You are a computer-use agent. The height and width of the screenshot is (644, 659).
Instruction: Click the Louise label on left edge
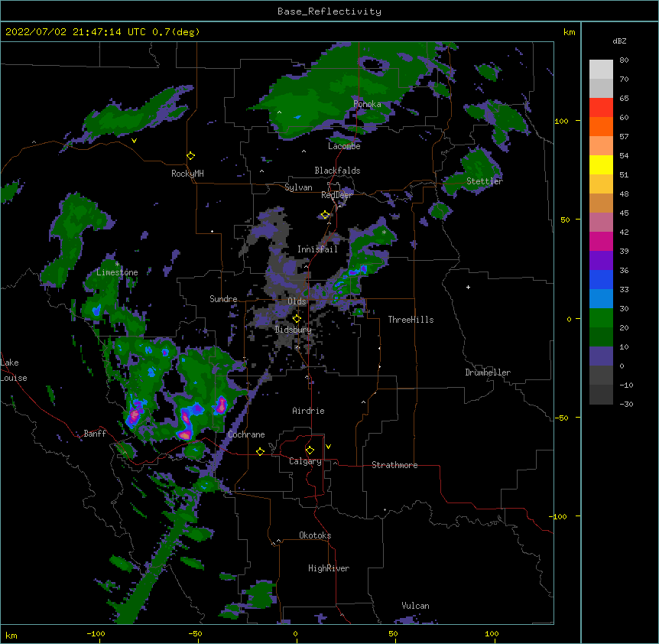pyautogui.click(x=14, y=378)
